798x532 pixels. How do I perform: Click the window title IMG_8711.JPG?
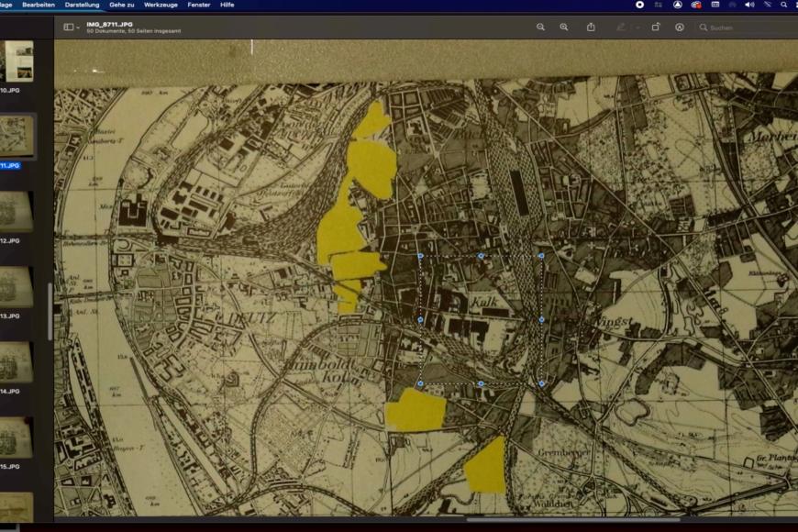pyautogui.click(x=109, y=24)
